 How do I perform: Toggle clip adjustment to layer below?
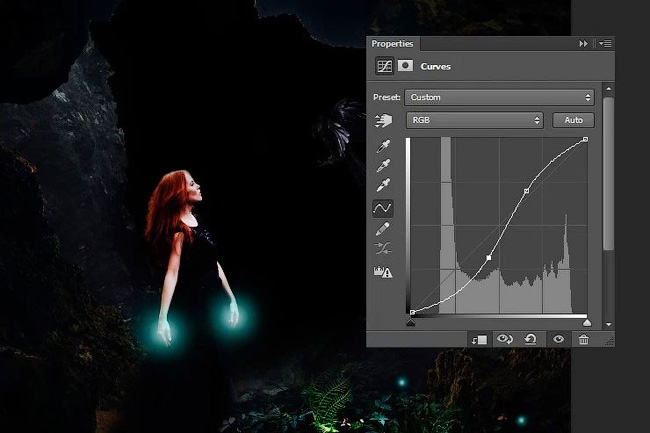(479, 340)
